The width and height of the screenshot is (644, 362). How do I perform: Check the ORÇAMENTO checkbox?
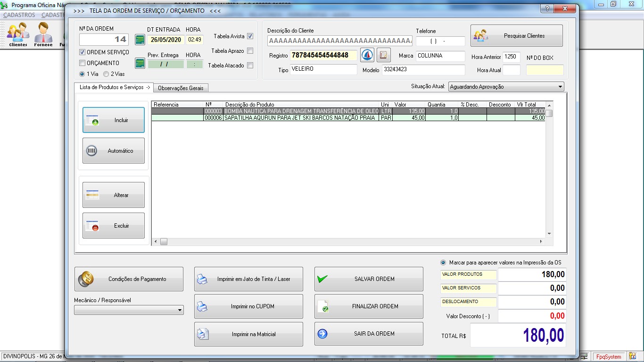82,63
